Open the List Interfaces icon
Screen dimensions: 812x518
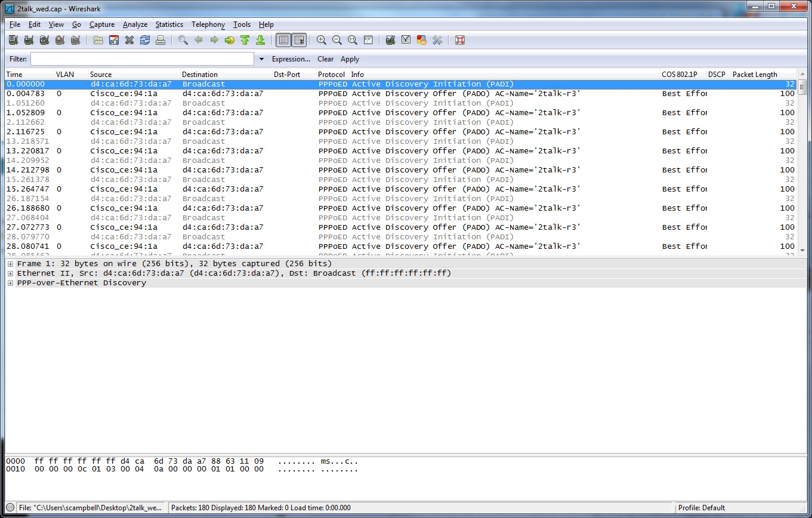click(13, 40)
